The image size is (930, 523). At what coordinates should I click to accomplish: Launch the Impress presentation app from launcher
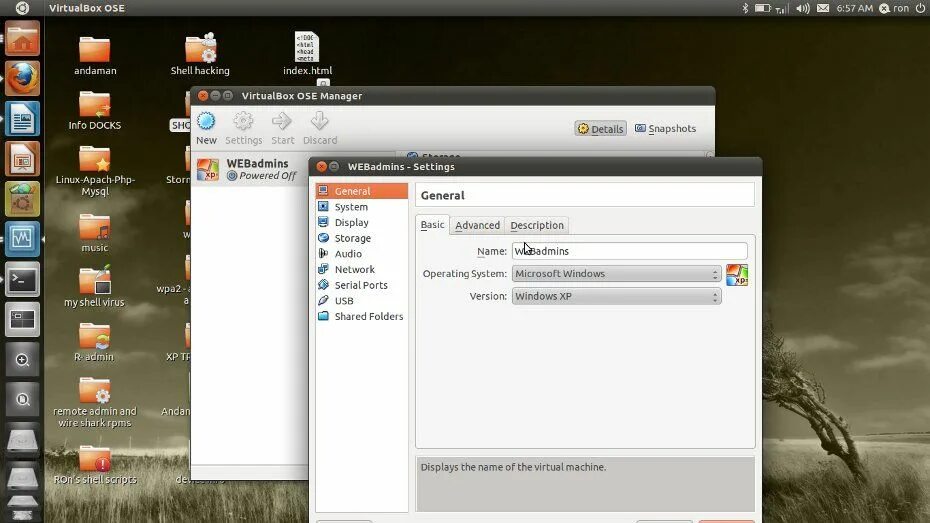click(23, 159)
